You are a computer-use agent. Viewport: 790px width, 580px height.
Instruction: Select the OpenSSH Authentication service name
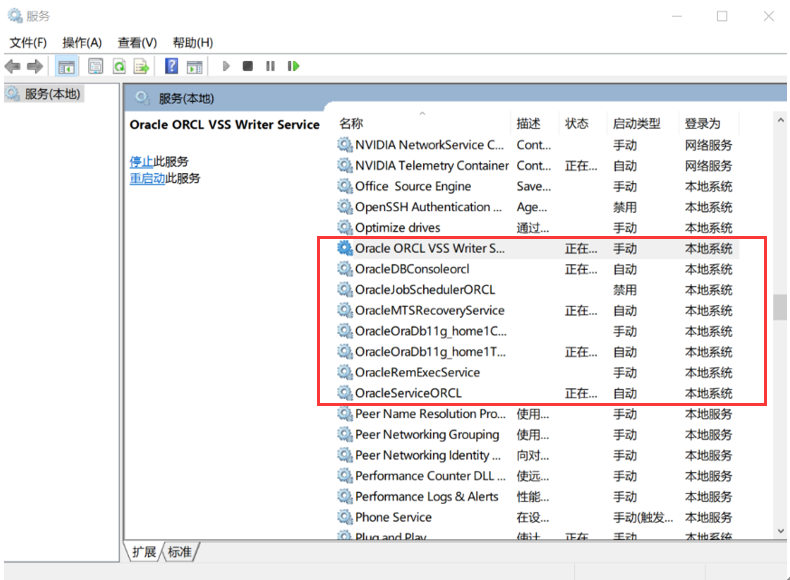pyautogui.click(x=428, y=207)
